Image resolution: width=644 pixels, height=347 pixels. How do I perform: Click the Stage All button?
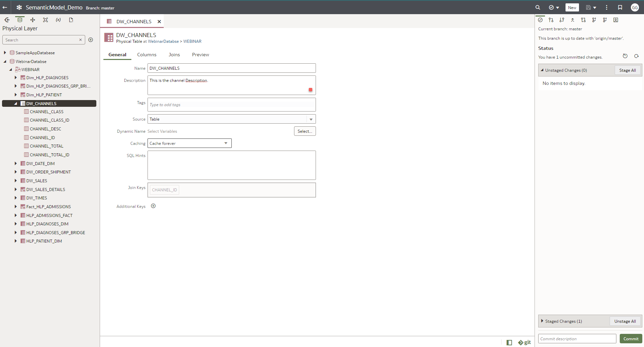coord(627,70)
